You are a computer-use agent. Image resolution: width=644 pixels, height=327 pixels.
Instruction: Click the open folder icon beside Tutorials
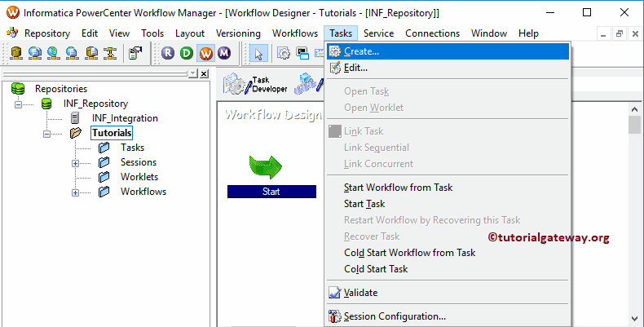76,133
